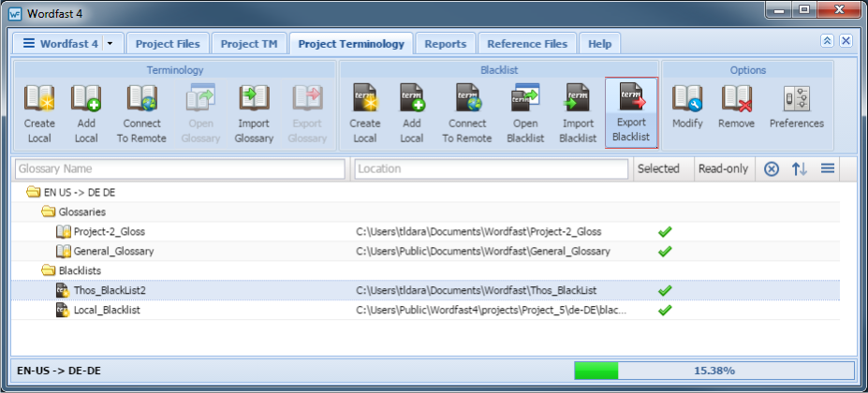Create a local blacklist
868x393 pixels.
365,114
